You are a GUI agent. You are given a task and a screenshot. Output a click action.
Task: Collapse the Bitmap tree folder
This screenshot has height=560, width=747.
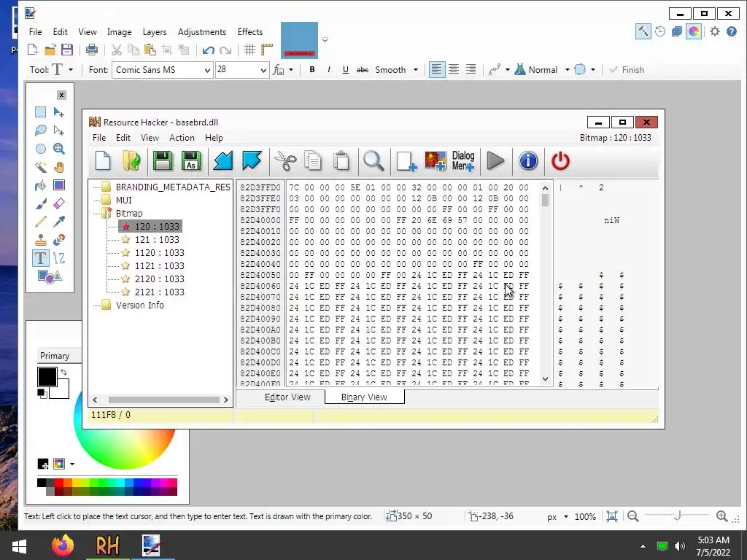pyautogui.click(x=107, y=214)
